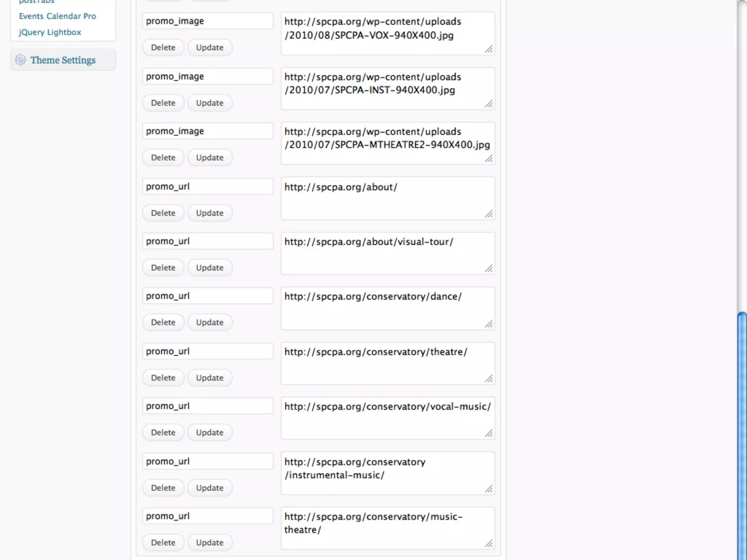Update the SPCPA-INST promo_image field

[x=210, y=103]
